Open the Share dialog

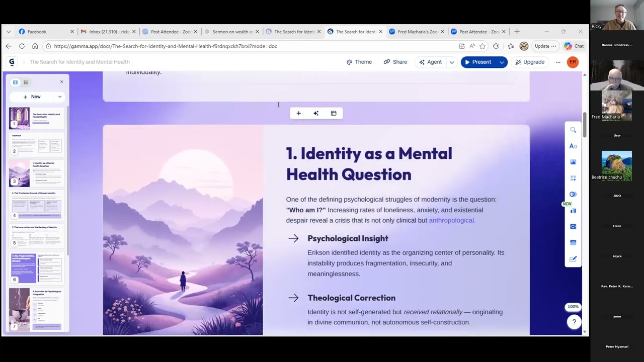click(395, 62)
